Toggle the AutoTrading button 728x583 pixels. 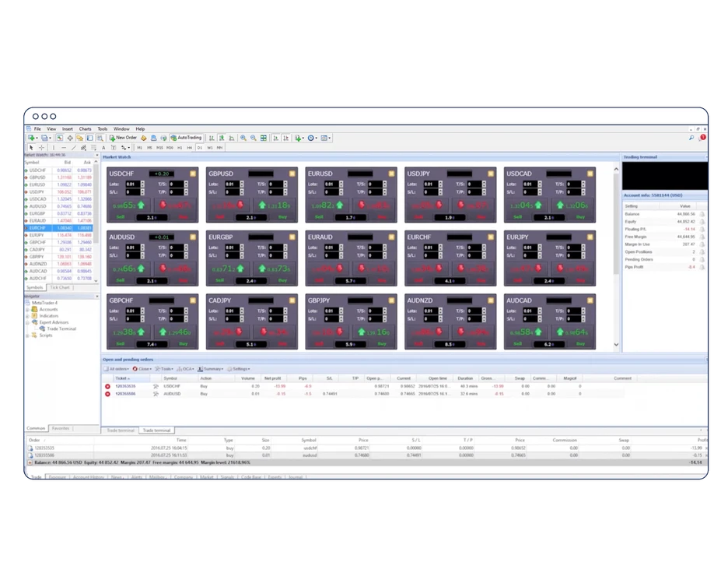pyautogui.click(x=186, y=138)
